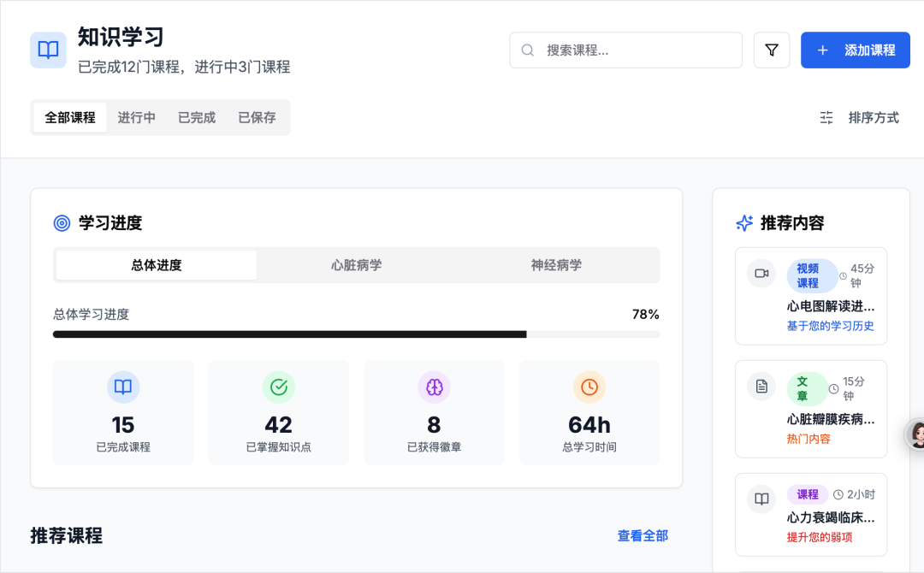Image resolution: width=924 pixels, height=573 pixels.
Task: Click the green checkmark icon above 已掌握知识点
Action: click(x=278, y=387)
